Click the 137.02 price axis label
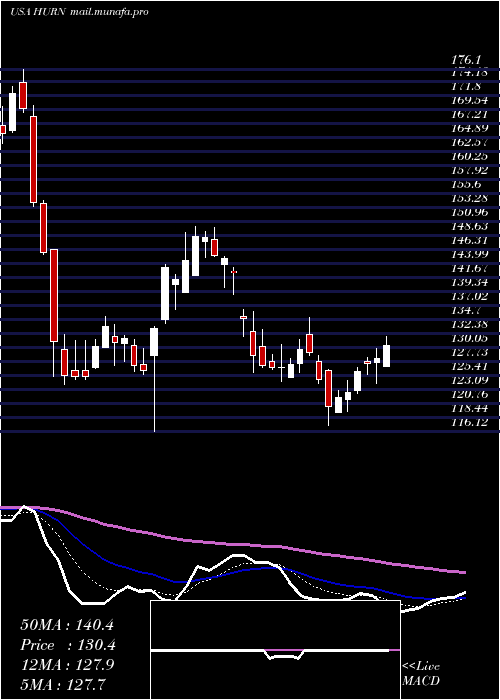This screenshot has width=500, height=700. (471, 296)
